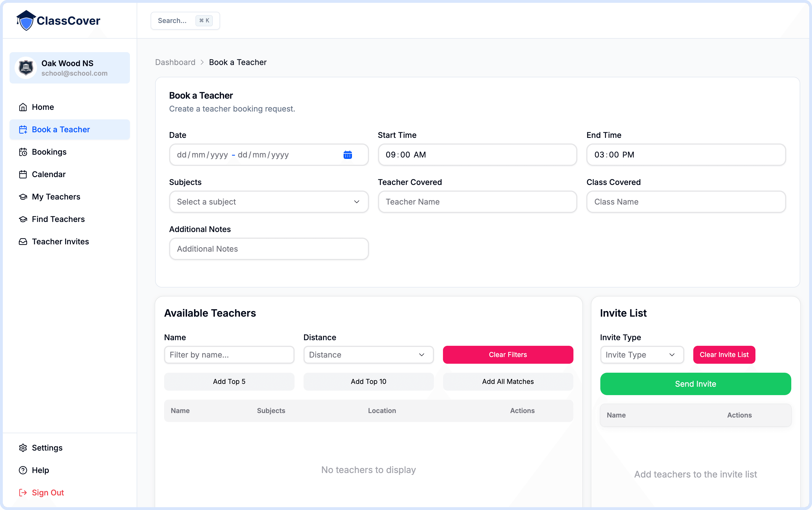The image size is (812, 510).
Task: Click the Home house icon
Action: [x=23, y=107]
